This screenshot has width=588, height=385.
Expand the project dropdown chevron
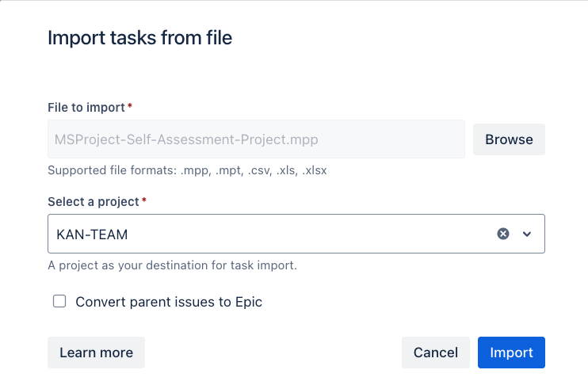(527, 234)
